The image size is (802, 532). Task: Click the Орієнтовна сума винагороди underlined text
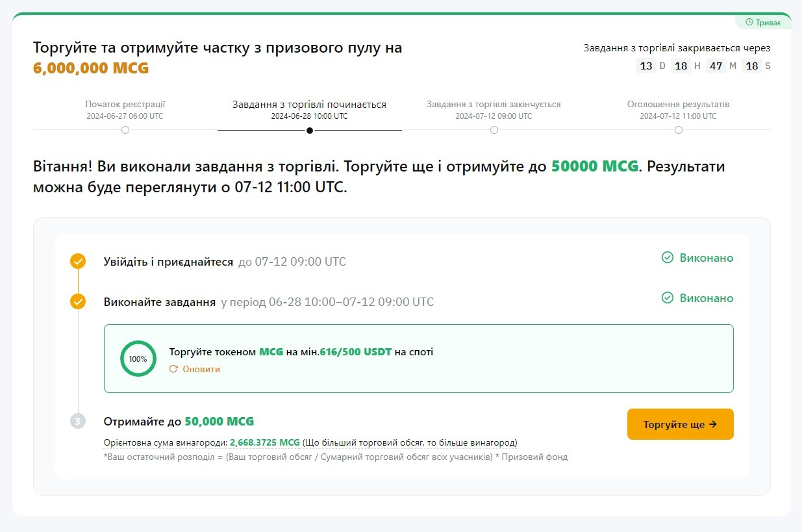[x=165, y=443]
